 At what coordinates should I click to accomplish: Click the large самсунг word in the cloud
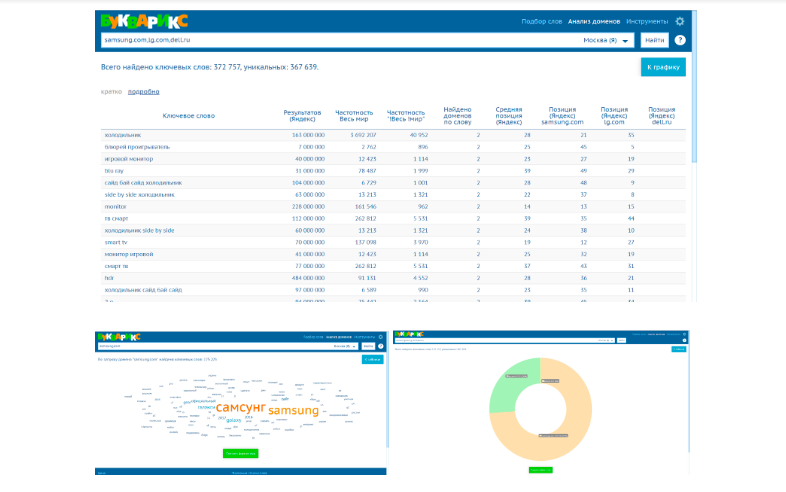tap(241, 407)
